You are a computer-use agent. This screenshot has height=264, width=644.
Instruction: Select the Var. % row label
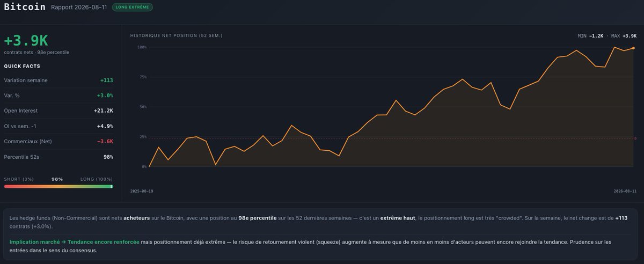pyautogui.click(x=13, y=96)
